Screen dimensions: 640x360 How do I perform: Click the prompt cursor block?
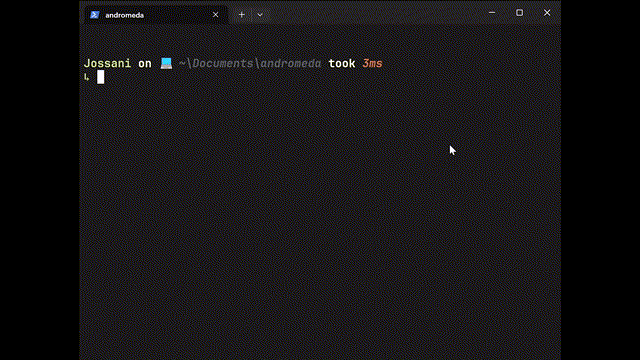100,77
